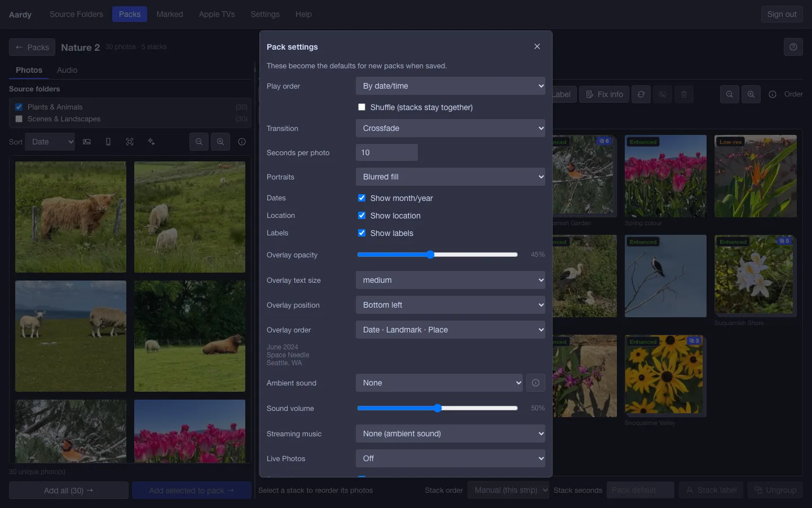Click the sparkles enhance filter icon
The width and height of the screenshot is (812, 508).
coord(151,142)
